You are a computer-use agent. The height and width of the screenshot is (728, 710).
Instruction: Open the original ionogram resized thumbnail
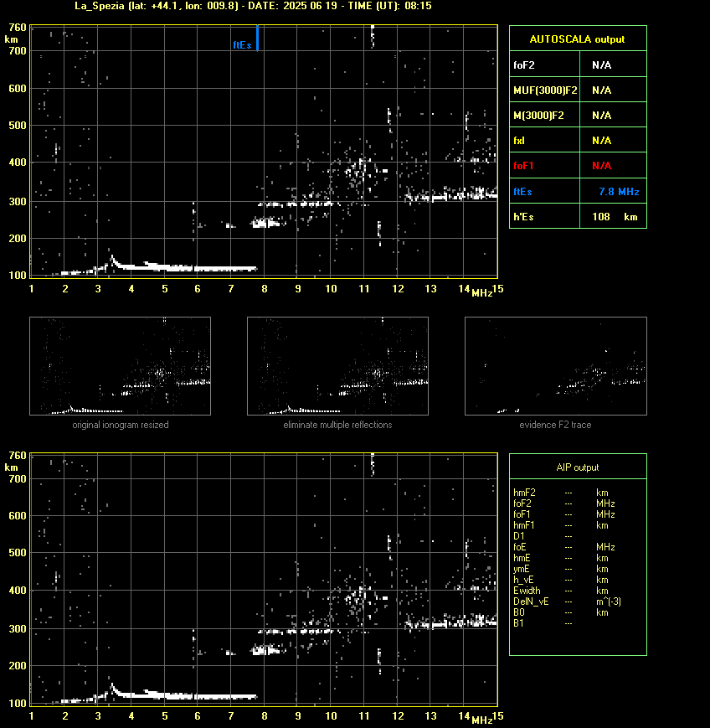(121, 366)
